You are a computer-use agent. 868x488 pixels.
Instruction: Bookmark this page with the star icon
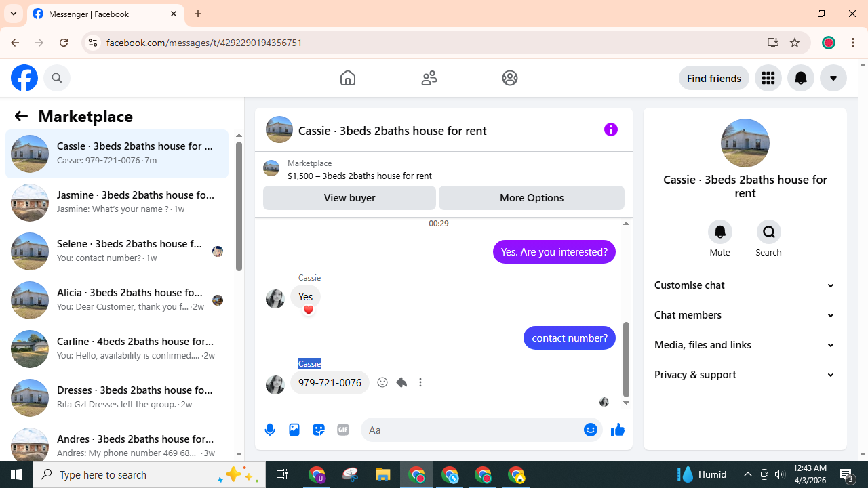(795, 43)
